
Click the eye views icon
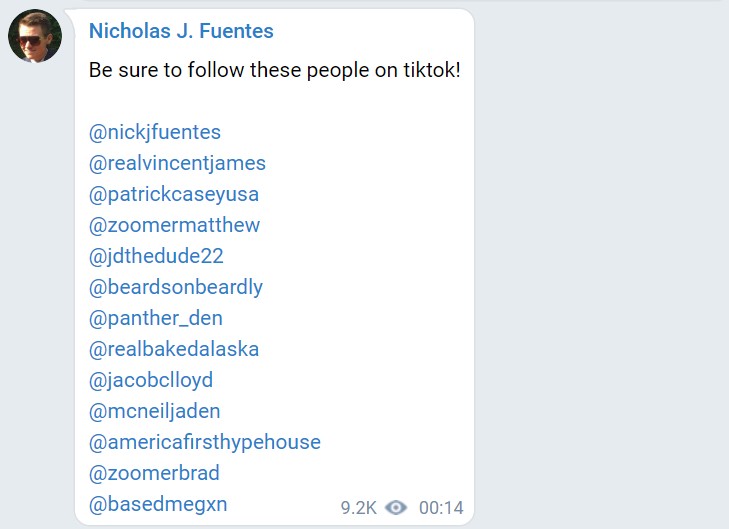click(396, 508)
